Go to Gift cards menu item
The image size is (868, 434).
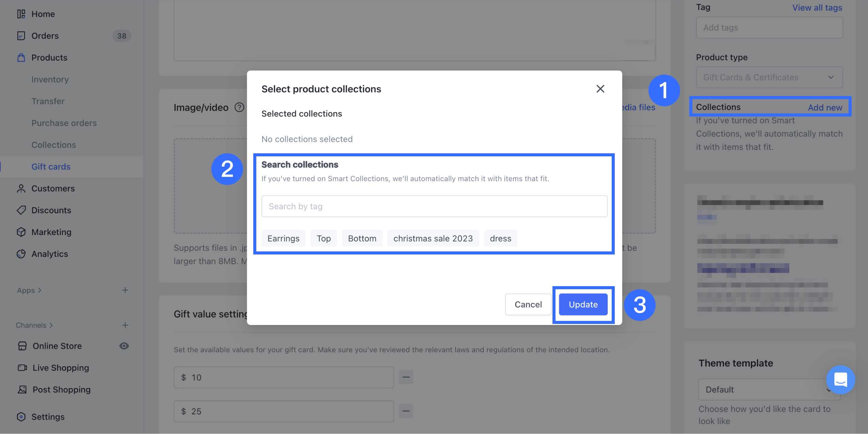point(51,167)
